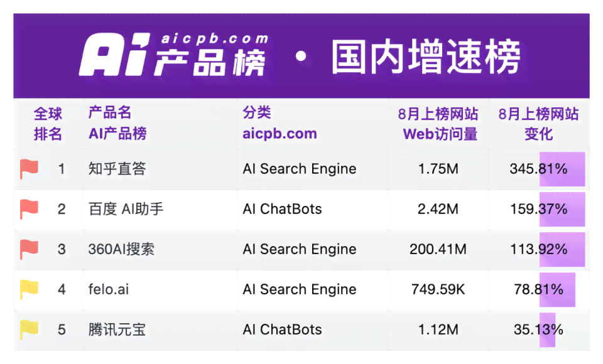Click the 全球排名 column header

tap(48, 124)
